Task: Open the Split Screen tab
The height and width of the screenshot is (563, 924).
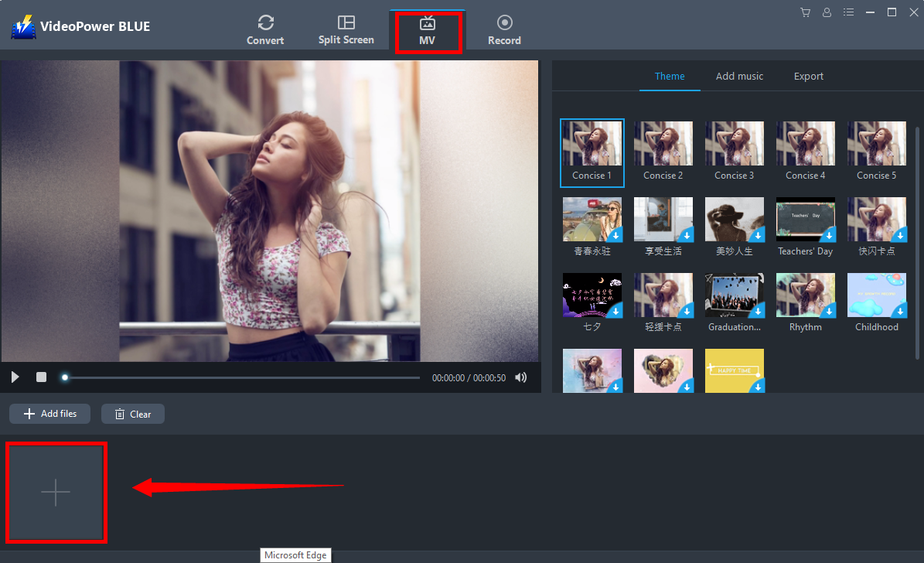Action: 346,30
